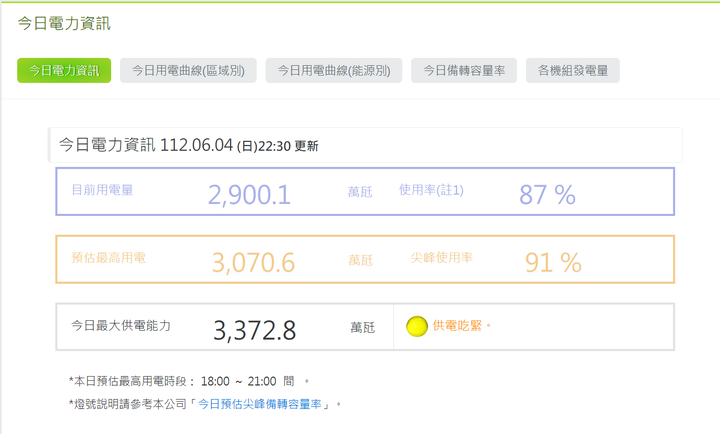Switch to 今日用電曲線(區域別) tab
The width and height of the screenshot is (720, 434).
tap(188, 70)
